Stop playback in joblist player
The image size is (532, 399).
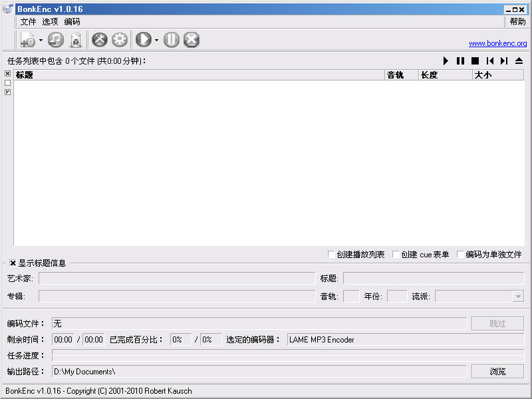click(475, 61)
